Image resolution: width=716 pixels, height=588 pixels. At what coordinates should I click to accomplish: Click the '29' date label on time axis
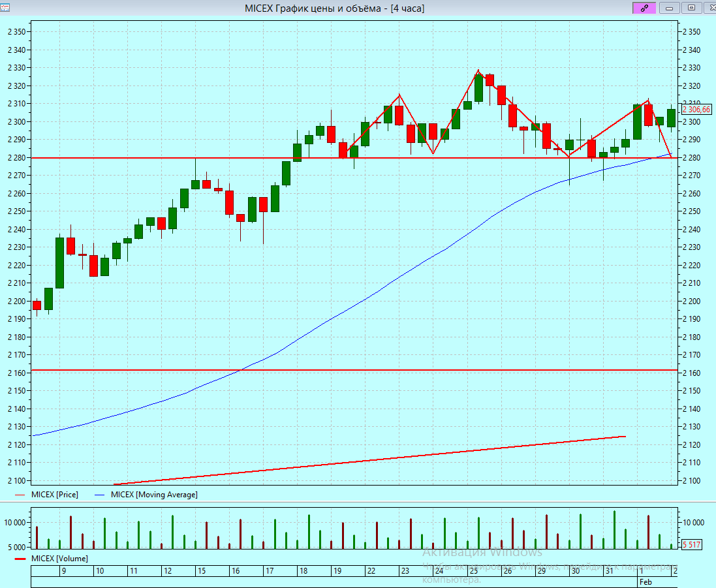pos(541,570)
